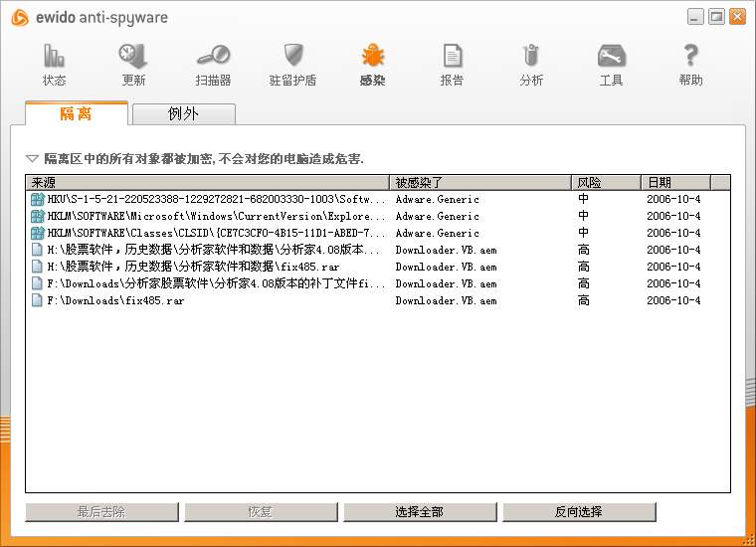Screen dimensions: 756x547
Task: Close the ewido anti-spyware window
Action: coord(737,17)
